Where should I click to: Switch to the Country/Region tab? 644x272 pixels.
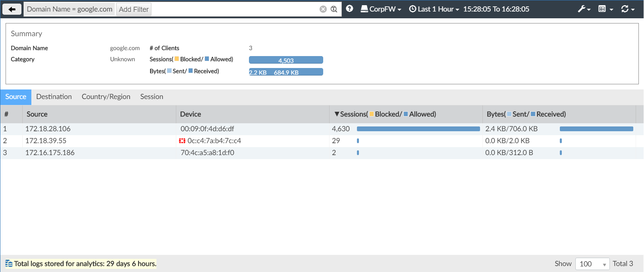coord(106,97)
